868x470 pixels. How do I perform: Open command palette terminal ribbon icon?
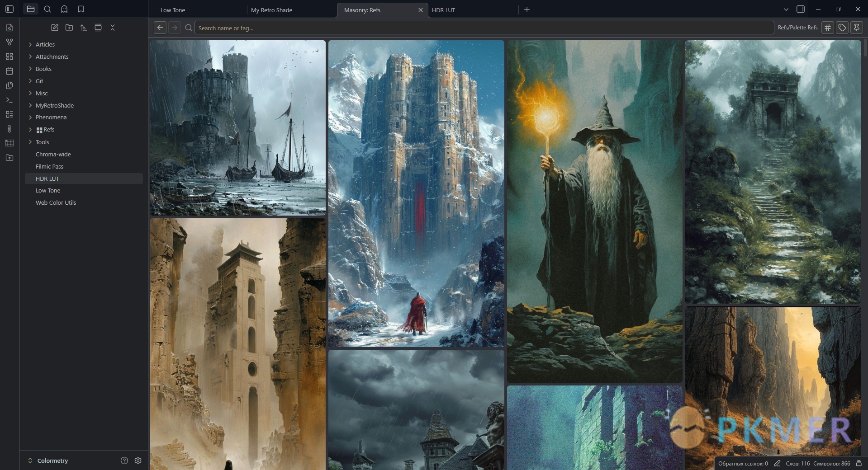[9, 100]
